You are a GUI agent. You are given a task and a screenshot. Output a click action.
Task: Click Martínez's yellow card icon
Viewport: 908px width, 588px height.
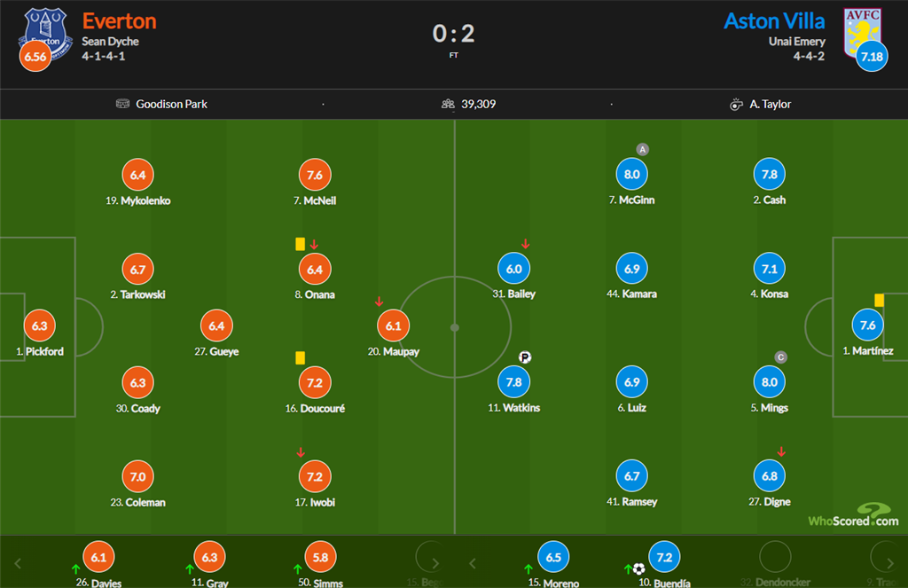point(879,300)
